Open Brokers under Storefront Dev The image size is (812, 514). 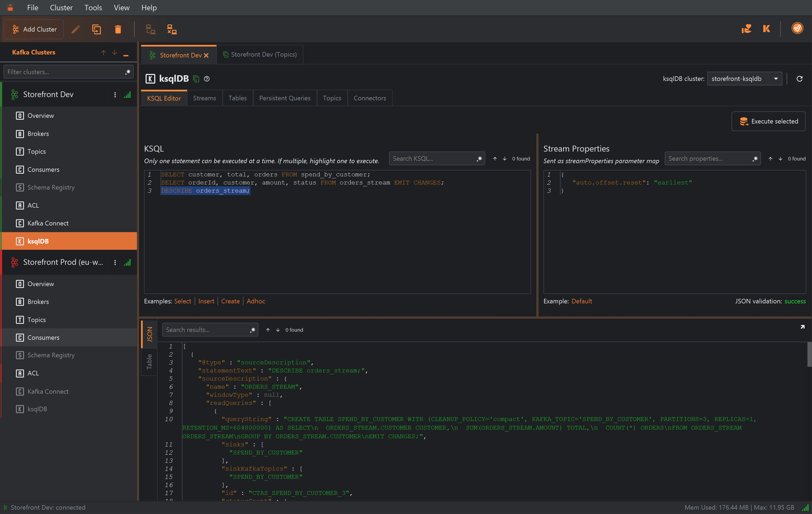click(x=68, y=134)
